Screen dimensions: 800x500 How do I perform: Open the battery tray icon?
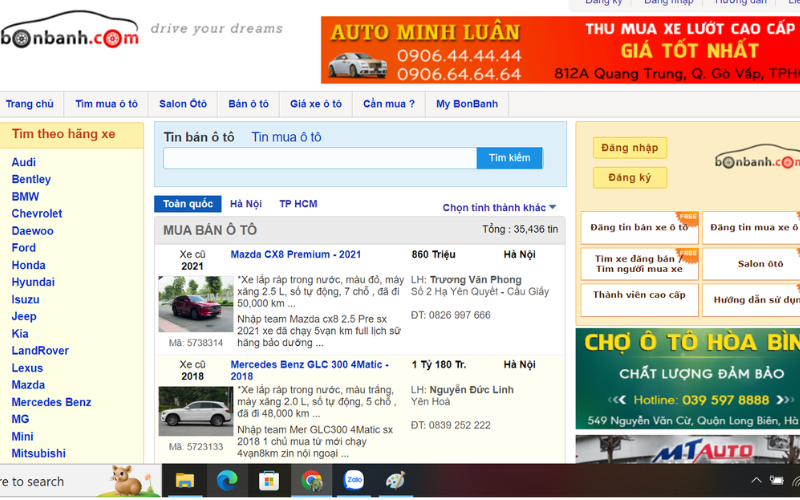click(x=777, y=481)
